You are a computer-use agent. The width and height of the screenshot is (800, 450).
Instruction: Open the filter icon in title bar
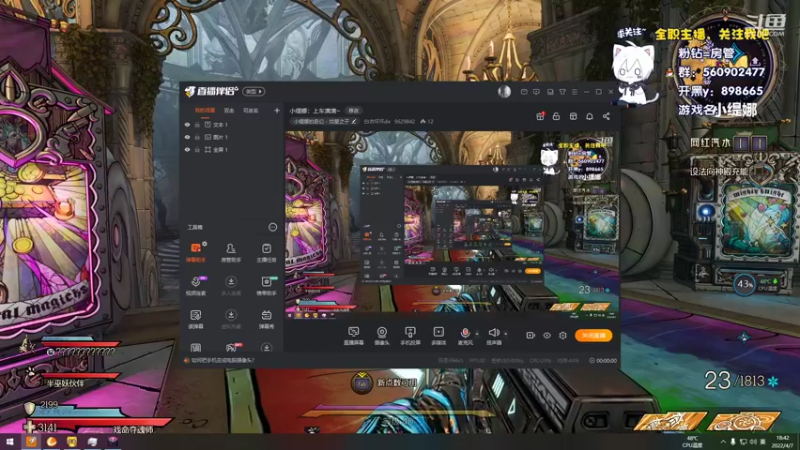click(x=562, y=92)
